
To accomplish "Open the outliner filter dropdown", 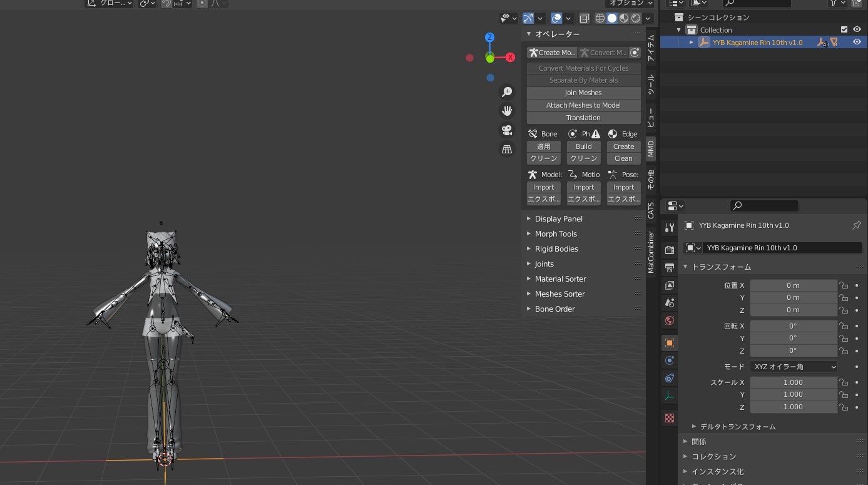I will click(837, 3).
